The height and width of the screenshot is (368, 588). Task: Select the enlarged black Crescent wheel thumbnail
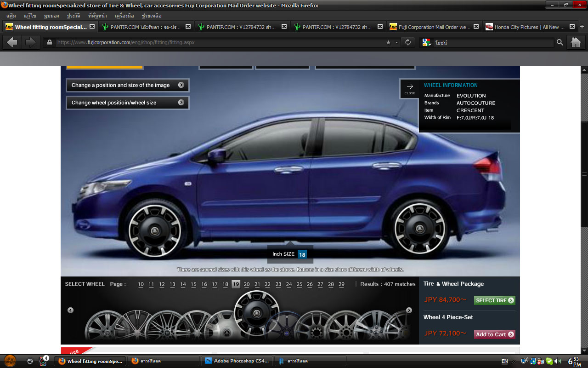click(x=257, y=314)
